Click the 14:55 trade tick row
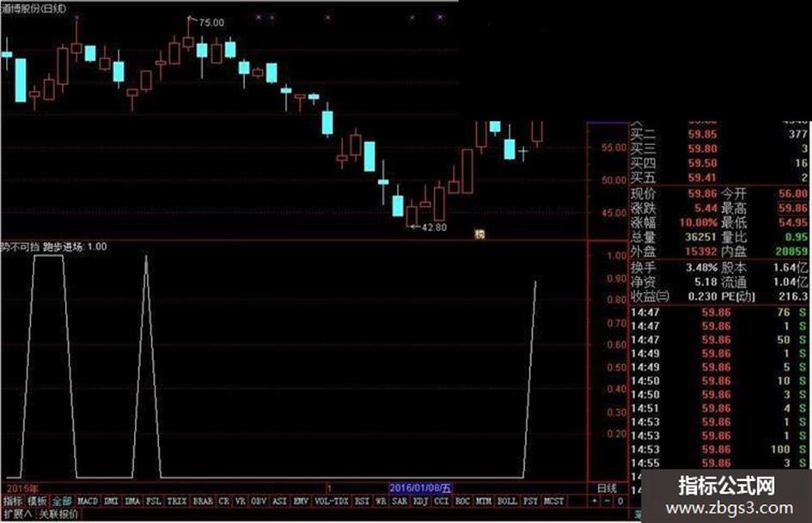The image size is (812, 523). [720, 464]
